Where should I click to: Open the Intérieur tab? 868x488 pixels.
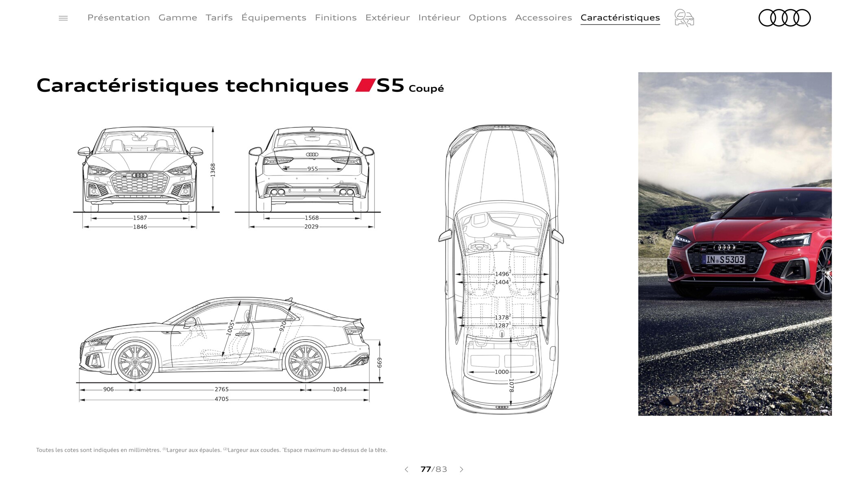439,17
